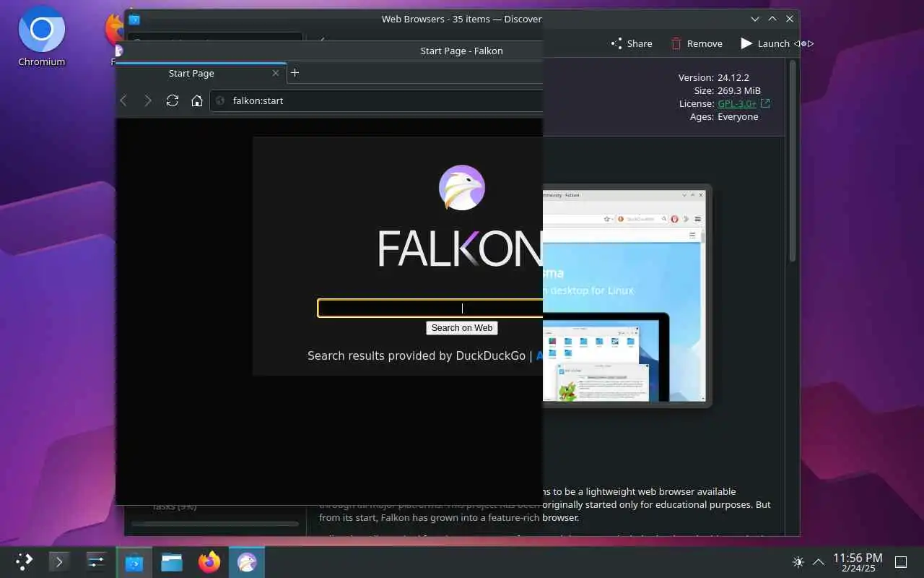Open Firefox from the taskbar
The image size is (924, 578).
pyautogui.click(x=209, y=561)
